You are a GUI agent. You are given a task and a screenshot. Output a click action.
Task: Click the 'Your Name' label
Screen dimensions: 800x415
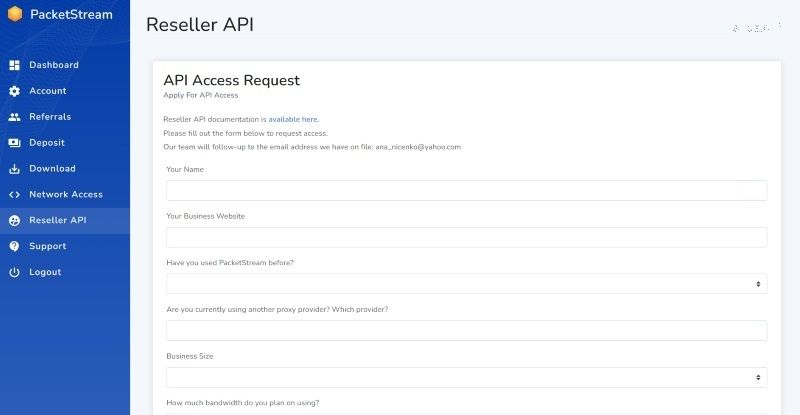point(185,169)
